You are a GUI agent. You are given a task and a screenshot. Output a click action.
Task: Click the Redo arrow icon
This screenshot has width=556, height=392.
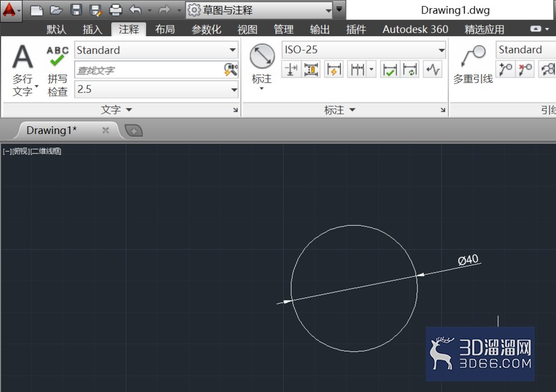point(164,10)
